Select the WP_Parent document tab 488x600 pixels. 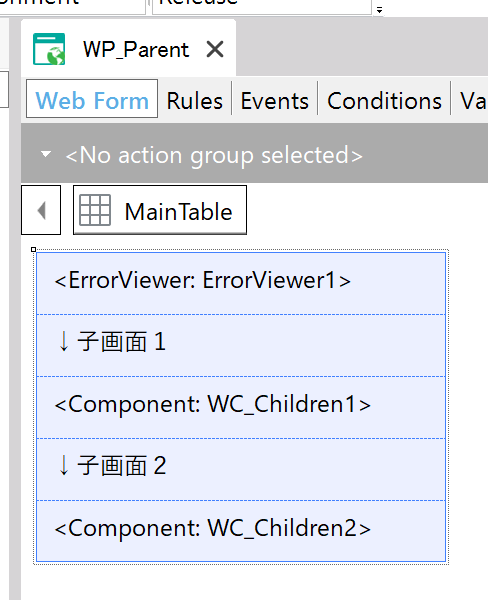(129, 48)
